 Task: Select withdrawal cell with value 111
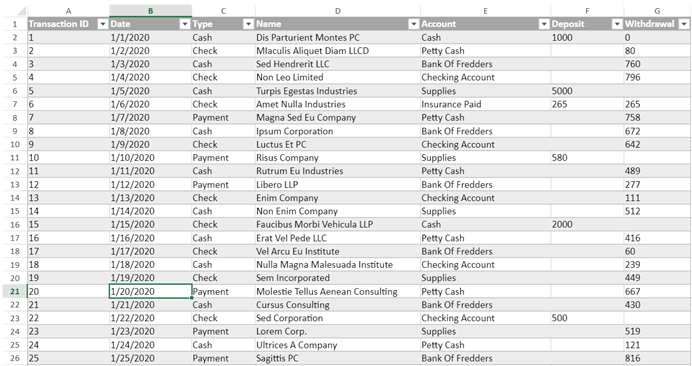coord(657,198)
